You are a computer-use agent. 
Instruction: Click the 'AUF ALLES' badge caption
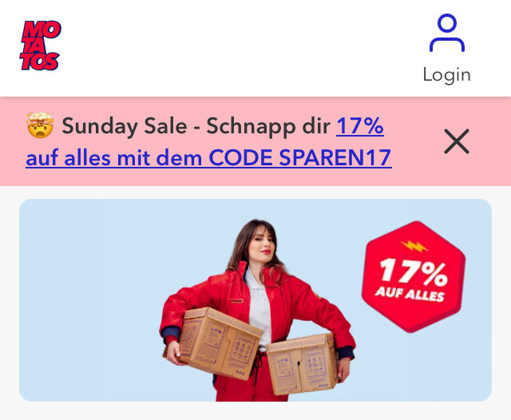click(410, 293)
